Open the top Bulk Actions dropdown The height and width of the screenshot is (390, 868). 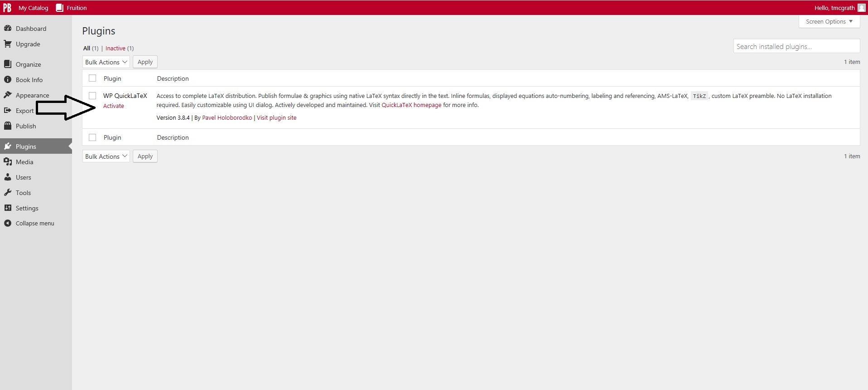(x=106, y=62)
